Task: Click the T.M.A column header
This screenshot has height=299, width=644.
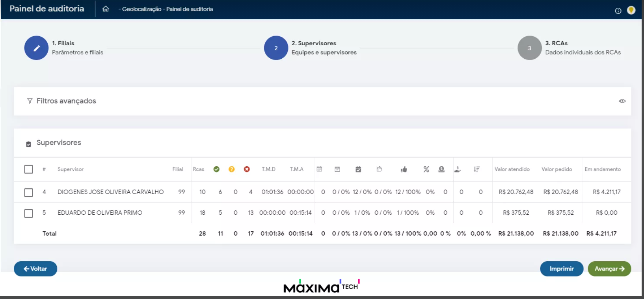Action: coord(297,169)
